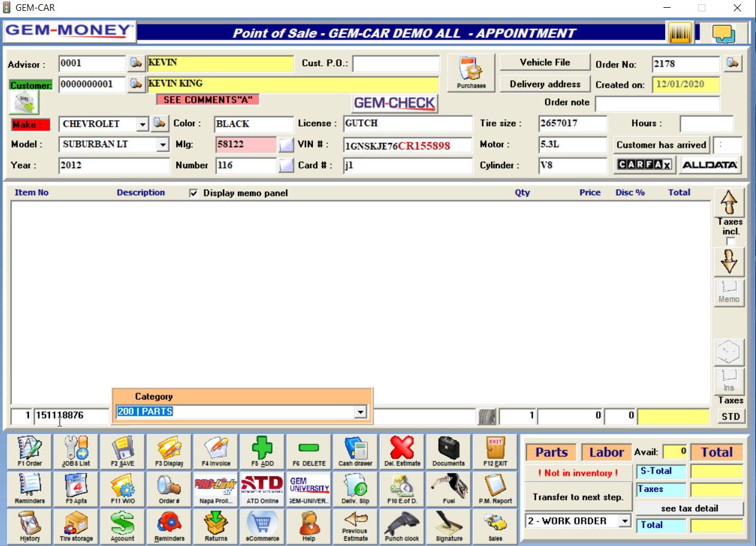Launch Napa Prolink
Viewport: 756px width, 546px height.
[x=216, y=489]
